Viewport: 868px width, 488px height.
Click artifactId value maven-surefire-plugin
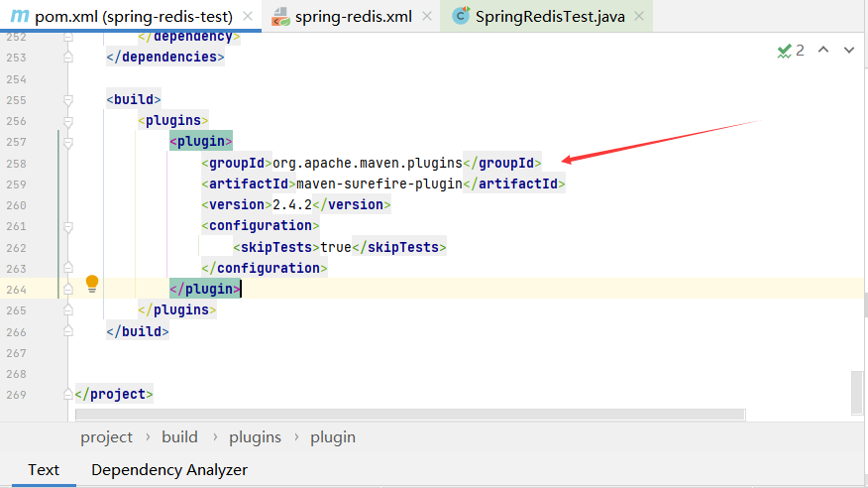tap(380, 183)
